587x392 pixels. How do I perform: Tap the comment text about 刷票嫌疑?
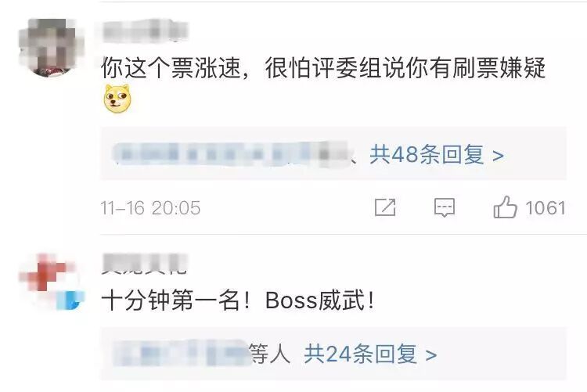click(323, 68)
